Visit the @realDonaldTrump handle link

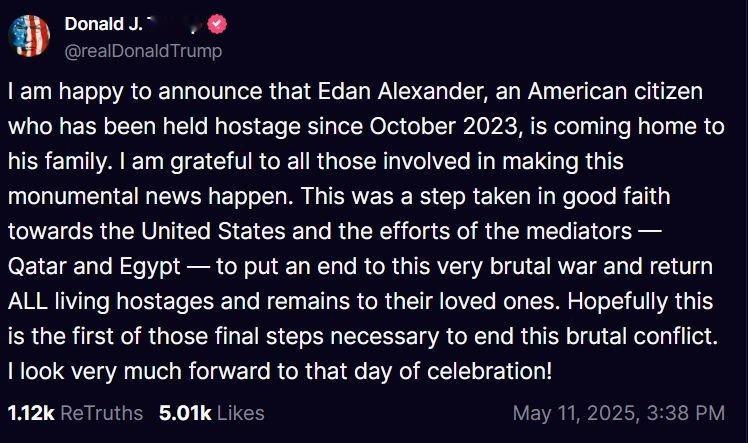143,51
